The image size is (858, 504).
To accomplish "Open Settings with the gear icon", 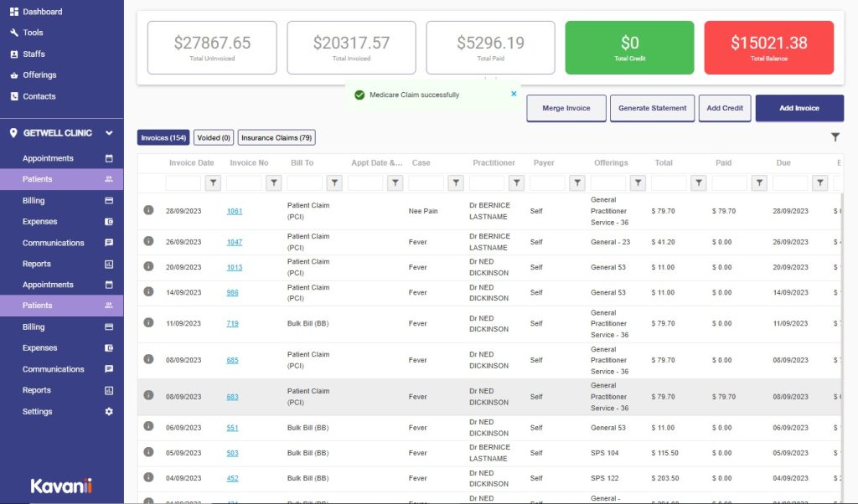I will (108, 412).
